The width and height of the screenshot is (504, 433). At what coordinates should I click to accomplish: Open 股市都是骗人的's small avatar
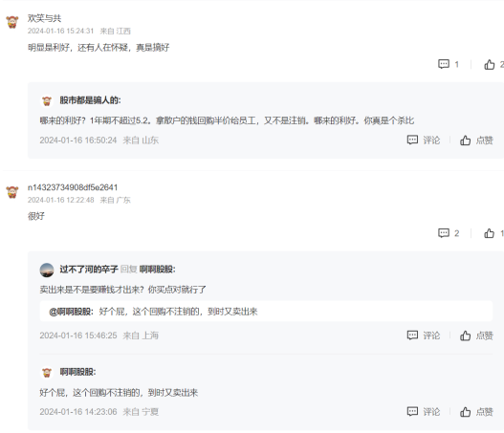47,101
